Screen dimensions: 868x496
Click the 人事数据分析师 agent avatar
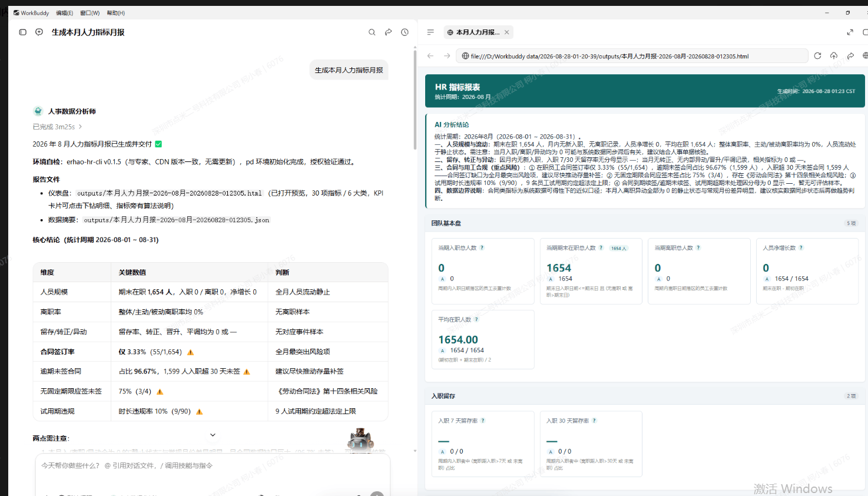(x=38, y=111)
